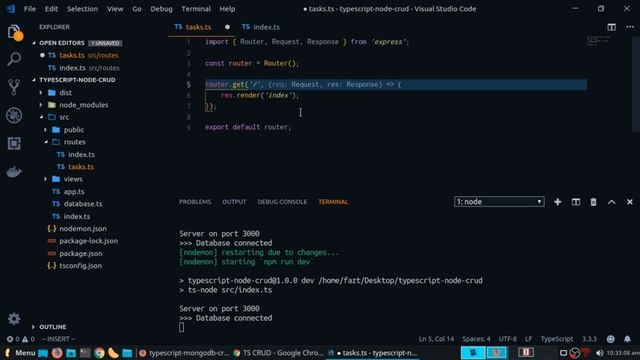Switch to the Output panel tab
Image resolution: width=640 pixels, height=360 pixels.
pos(234,202)
